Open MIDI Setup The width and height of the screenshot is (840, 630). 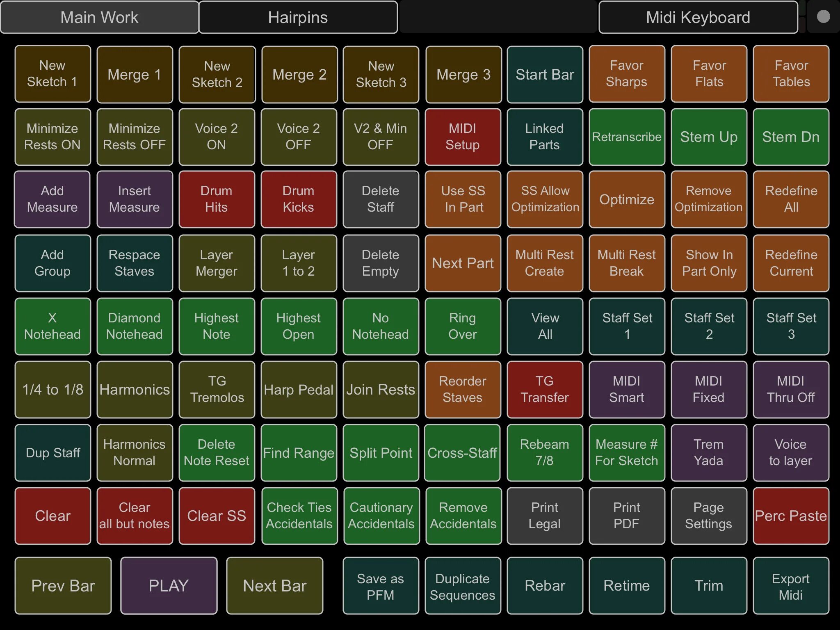(463, 137)
